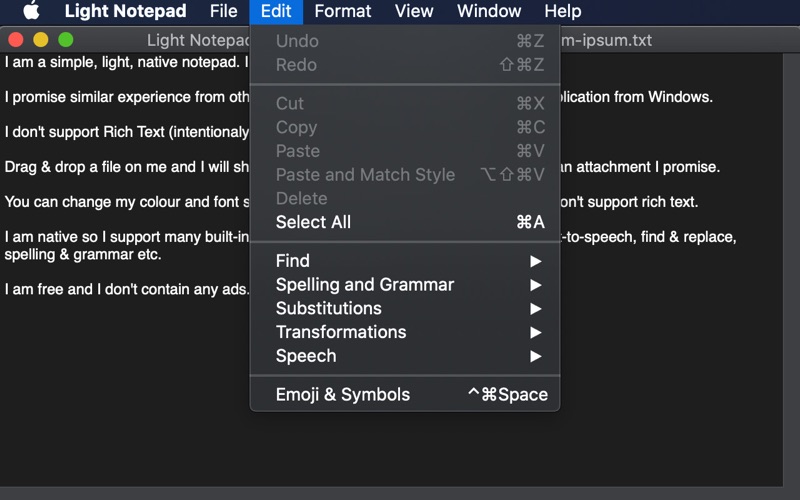This screenshot has width=800, height=500.
Task: Open the Help menu
Action: 563,11
